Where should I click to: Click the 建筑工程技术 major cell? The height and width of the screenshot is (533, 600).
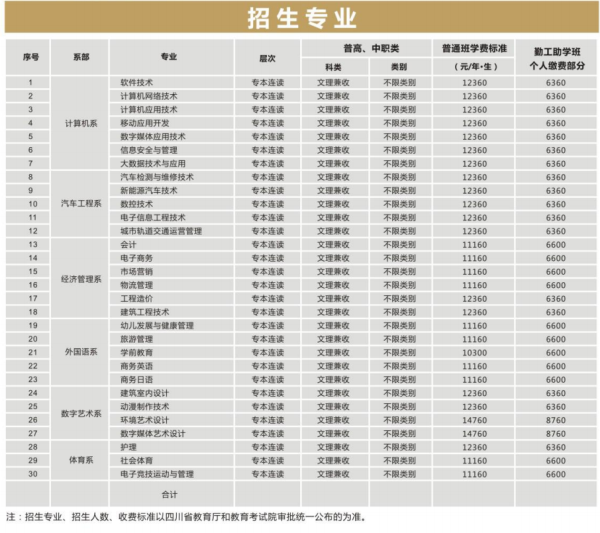[x=171, y=312]
